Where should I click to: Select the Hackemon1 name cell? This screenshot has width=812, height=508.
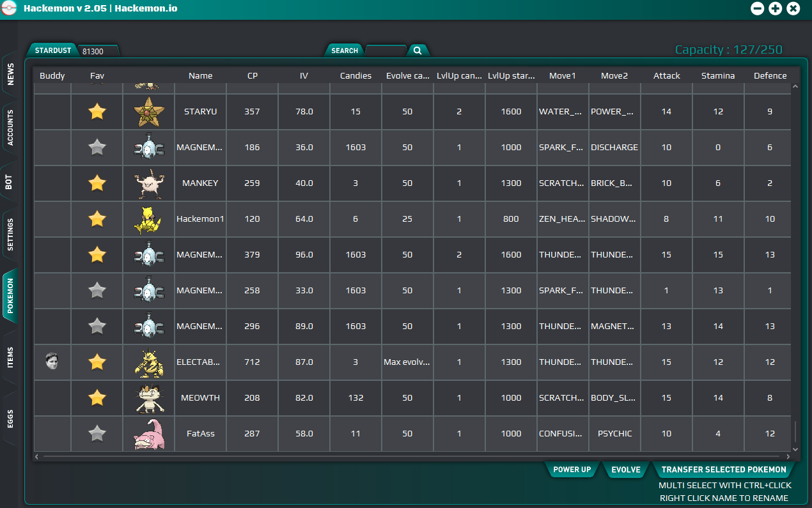[x=200, y=219]
